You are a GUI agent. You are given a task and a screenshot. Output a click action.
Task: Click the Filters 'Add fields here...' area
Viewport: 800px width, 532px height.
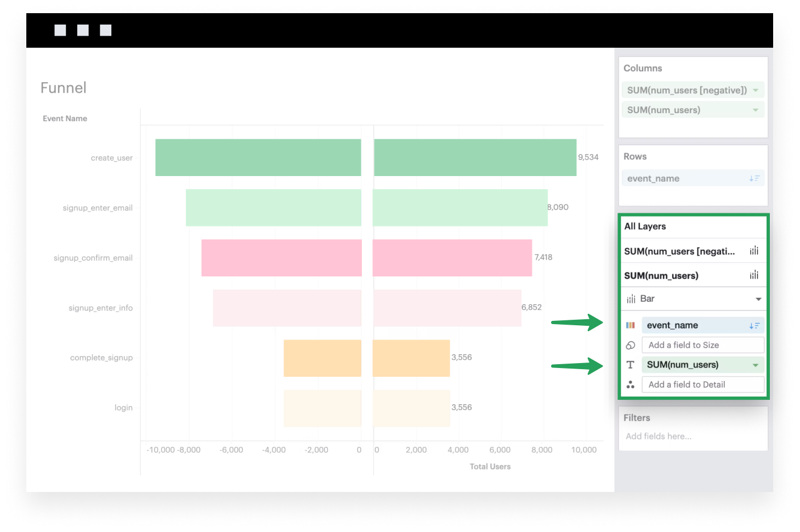click(659, 436)
